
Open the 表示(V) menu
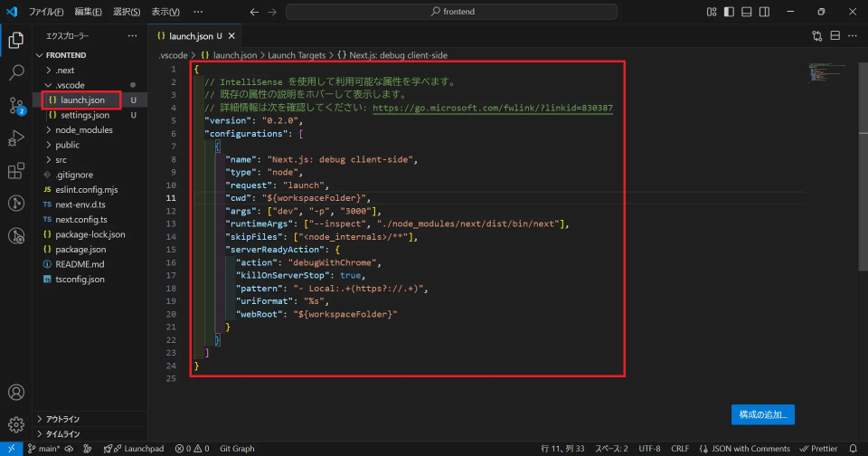coord(165,12)
